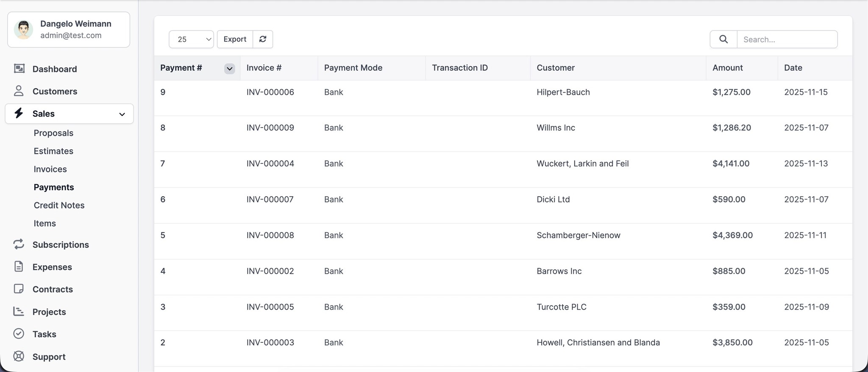The height and width of the screenshot is (372, 868).
Task: Click the magnifying glass search icon
Action: pyautogui.click(x=723, y=39)
